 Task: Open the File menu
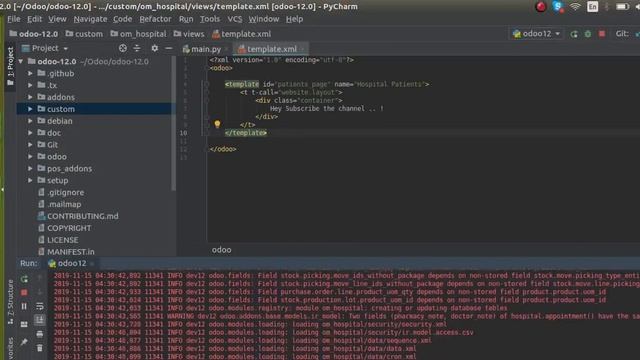(x=13, y=19)
